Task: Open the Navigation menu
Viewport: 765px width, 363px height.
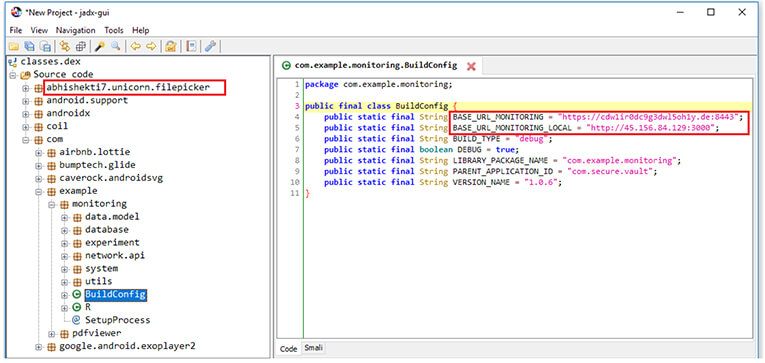Action: point(76,30)
